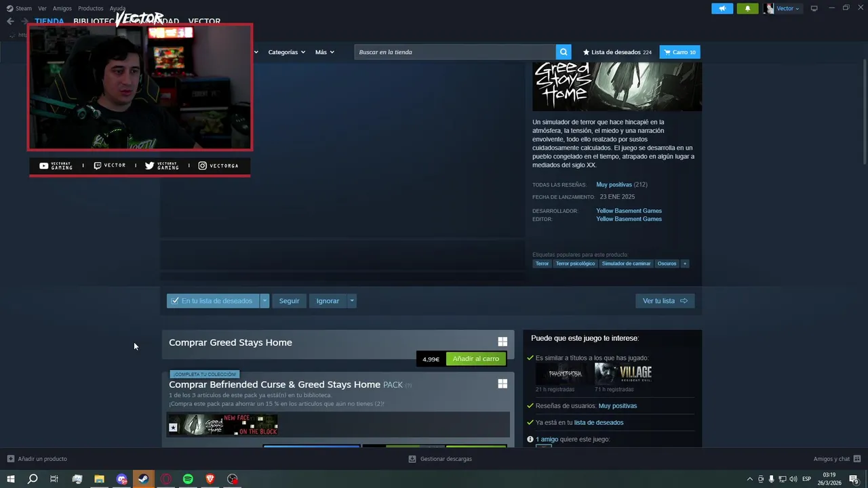Click the page vertical scrollbar
Viewport: 868px width, 488px height.
864,112
